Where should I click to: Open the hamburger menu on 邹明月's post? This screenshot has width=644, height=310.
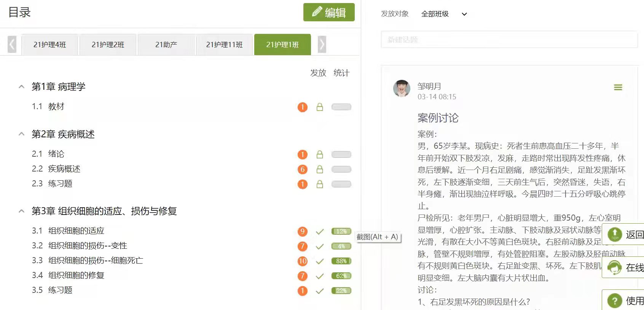pyautogui.click(x=618, y=87)
